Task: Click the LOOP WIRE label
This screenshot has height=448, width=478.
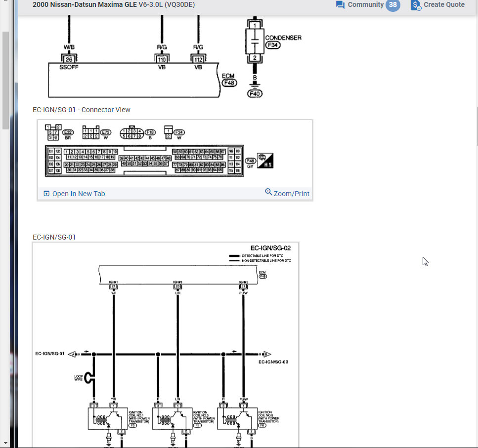Action: [x=78, y=378]
